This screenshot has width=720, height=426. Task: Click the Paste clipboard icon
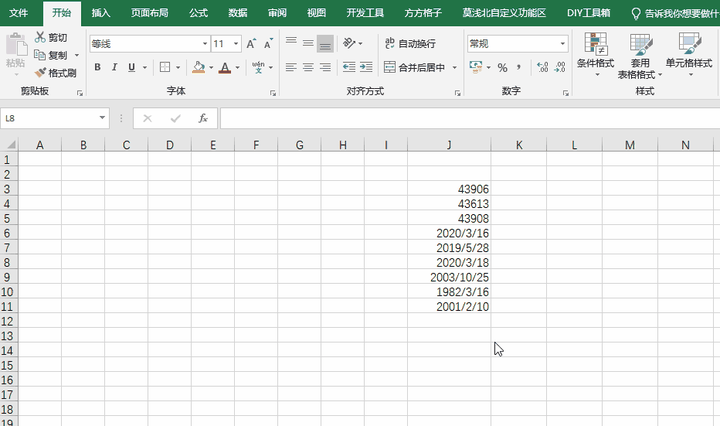tap(16, 45)
